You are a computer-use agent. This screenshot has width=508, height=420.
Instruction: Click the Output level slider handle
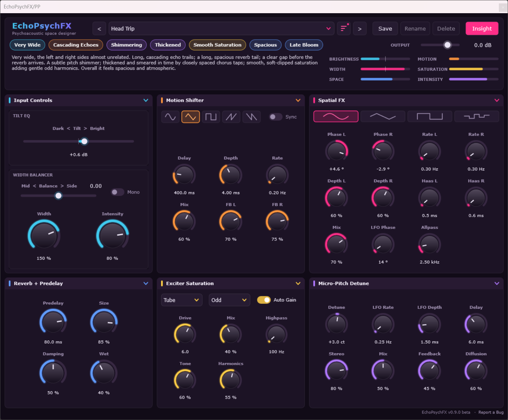tap(447, 45)
